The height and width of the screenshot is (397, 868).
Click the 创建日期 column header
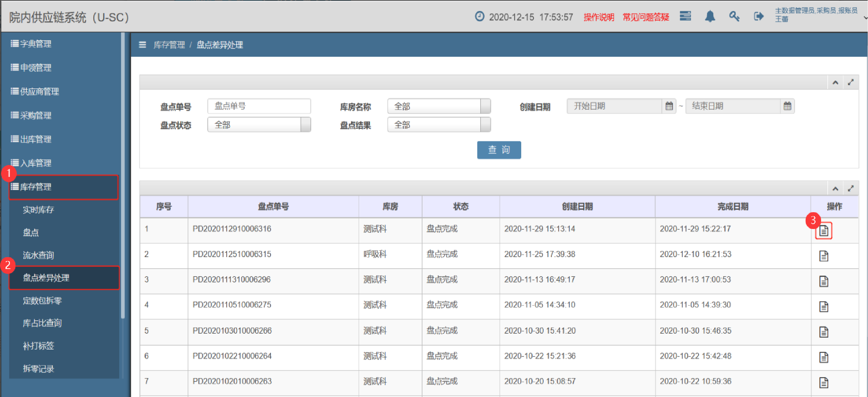[577, 207]
